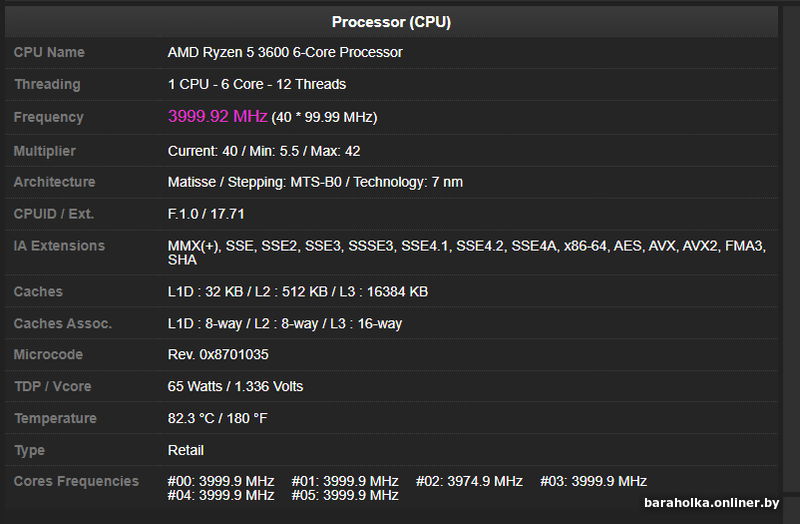Viewport: 800px width, 524px height.
Task: Select Matisse / Stepping: MTS-B0 value
Action: [315, 182]
